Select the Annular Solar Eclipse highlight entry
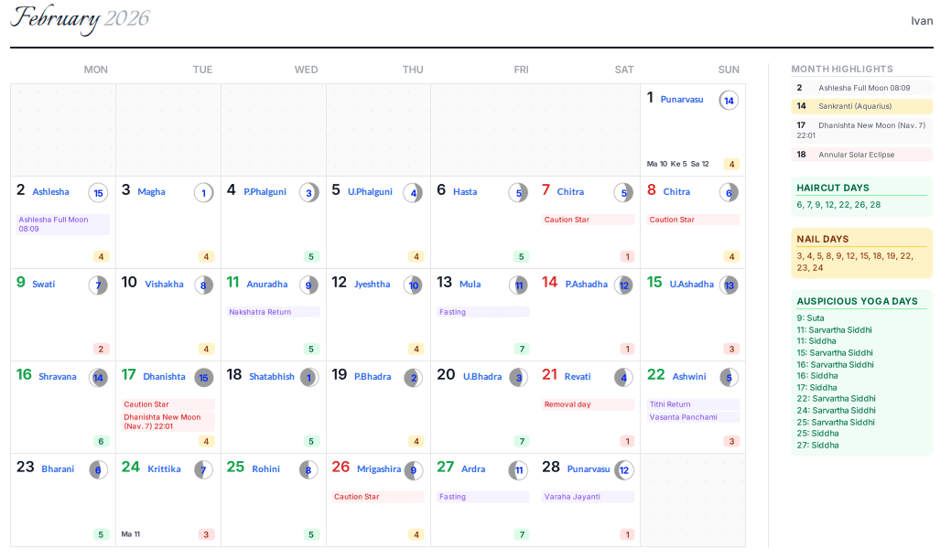The width and height of the screenshot is (951, 560). click(x=860, y=154)
